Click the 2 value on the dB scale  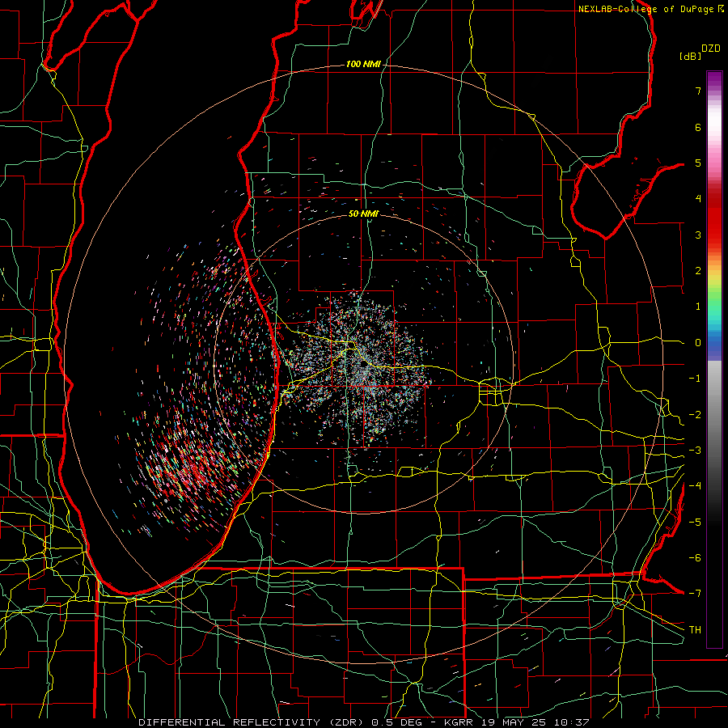coord(698,271)
